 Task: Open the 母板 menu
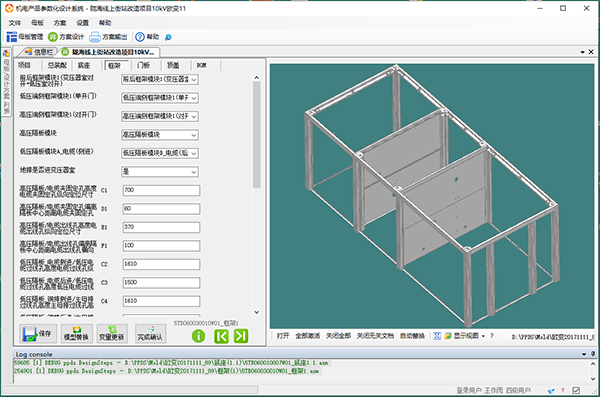click(37, 23)
